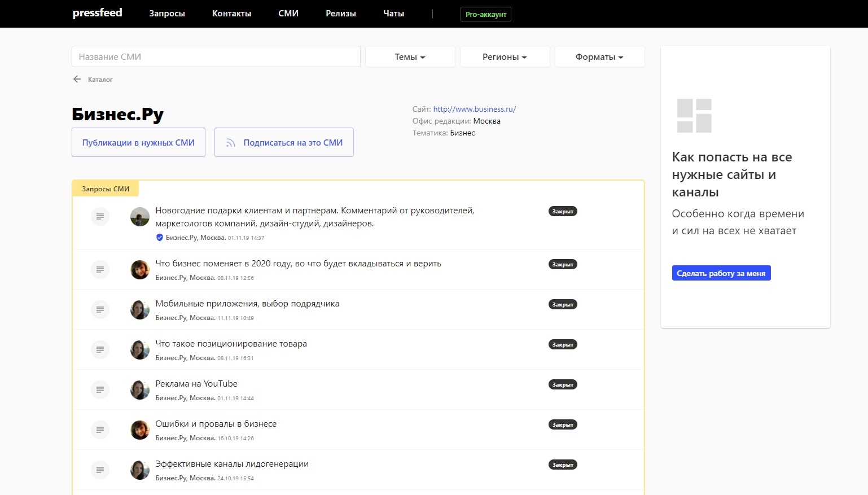This screenshot has height=495, width=868.
Task: Focus the Название СМИ search field
Action: (x=216, y=57)
